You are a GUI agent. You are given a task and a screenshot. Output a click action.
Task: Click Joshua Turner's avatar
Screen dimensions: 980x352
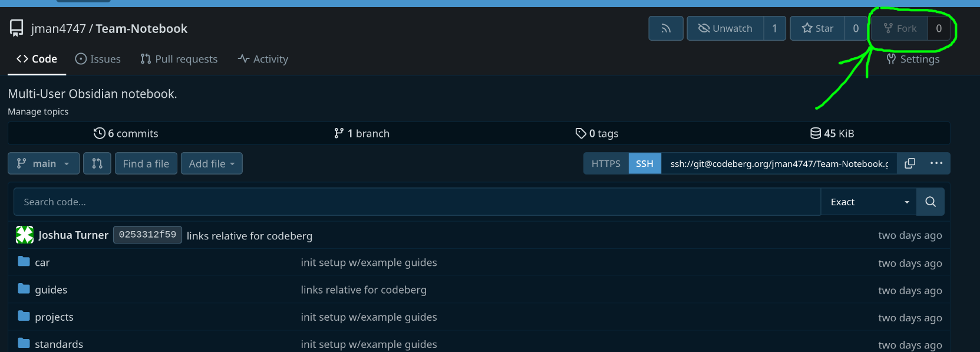(25, 235)
